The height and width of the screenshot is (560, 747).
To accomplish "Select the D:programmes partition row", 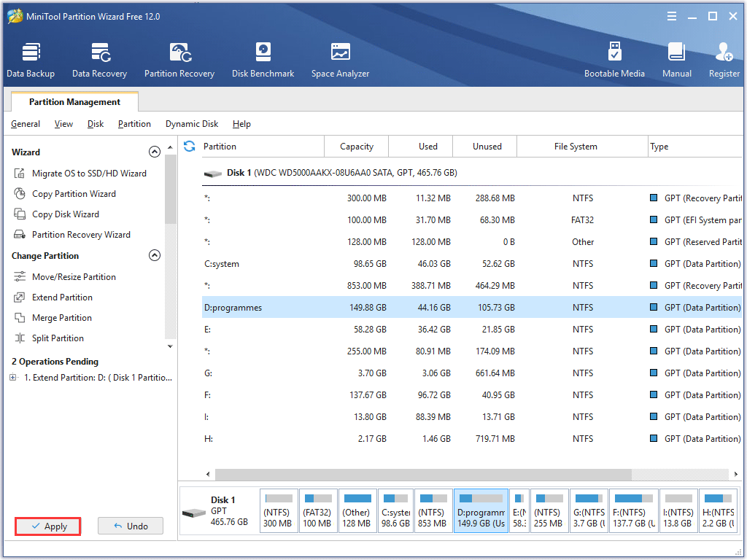I will 472,308.
